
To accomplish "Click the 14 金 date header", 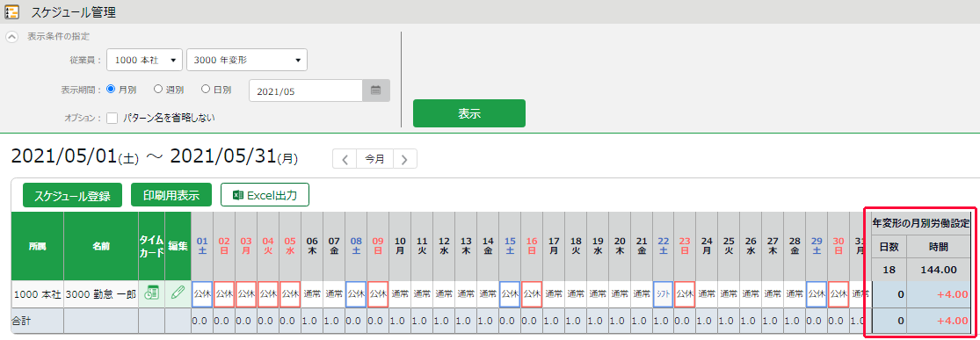I will tap(488, 246).
